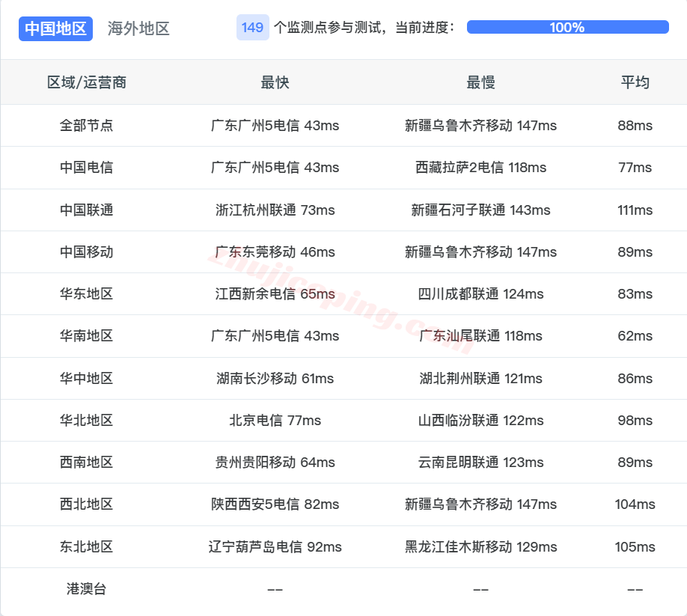This screenshot has height=616, width=687.
Task: Select the 华东地区 row label
Action: (86, 293)
